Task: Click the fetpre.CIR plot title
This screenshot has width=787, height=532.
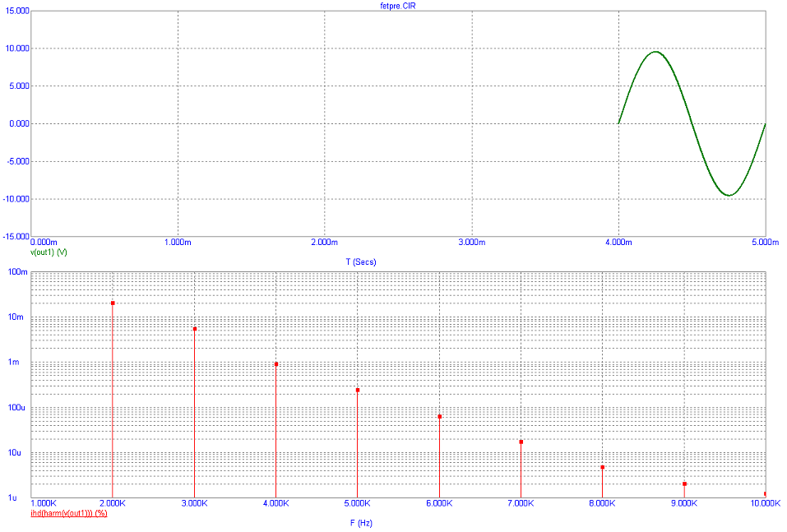Action: (397, 6)
